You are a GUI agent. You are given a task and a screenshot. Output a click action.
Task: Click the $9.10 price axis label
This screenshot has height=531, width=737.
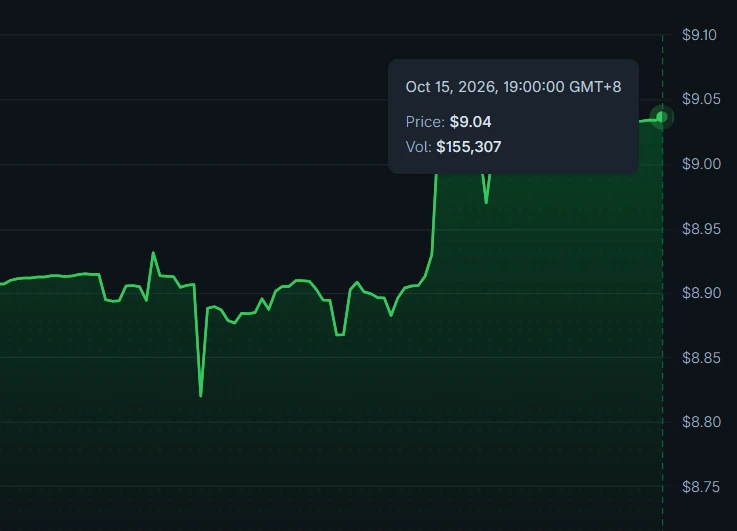coord(699,35)
